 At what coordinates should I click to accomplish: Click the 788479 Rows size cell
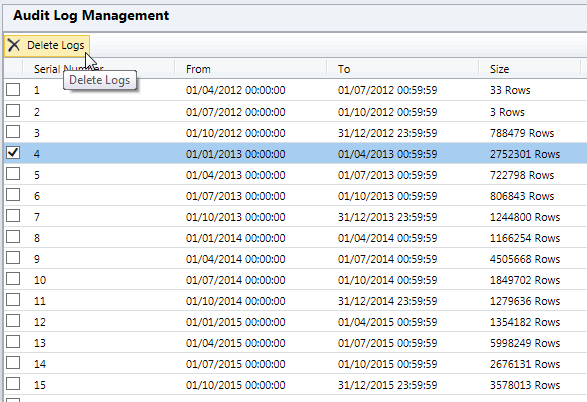pyautogui.click(x=522, y=133)
